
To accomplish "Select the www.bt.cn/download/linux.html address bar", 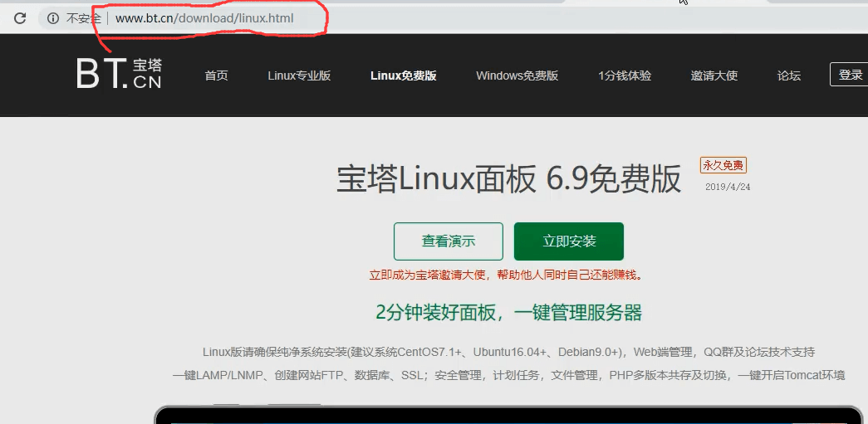I will tap(204, 19).
